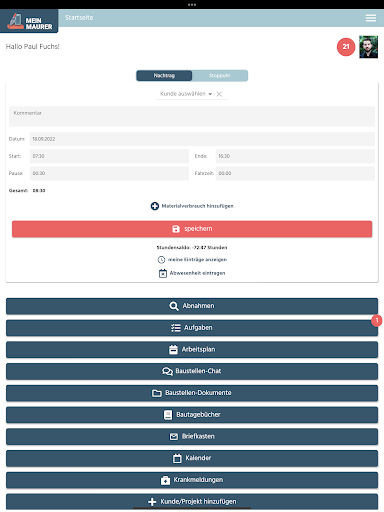Image resolution: width=384 pixels, height=512 pixels.
Task: Open the Arbeitsplan section
Action: (x=192, y=350)
